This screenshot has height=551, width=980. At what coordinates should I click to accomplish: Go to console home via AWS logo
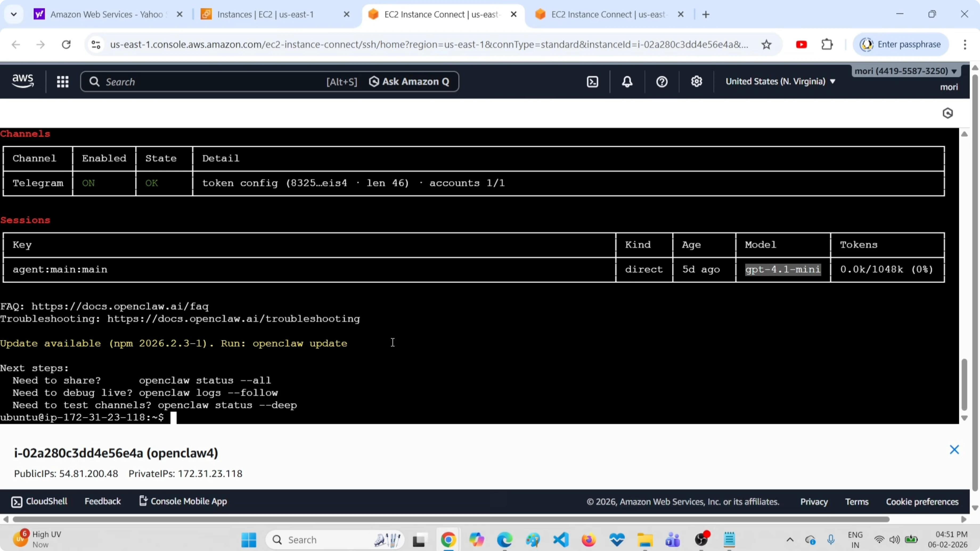22,81
